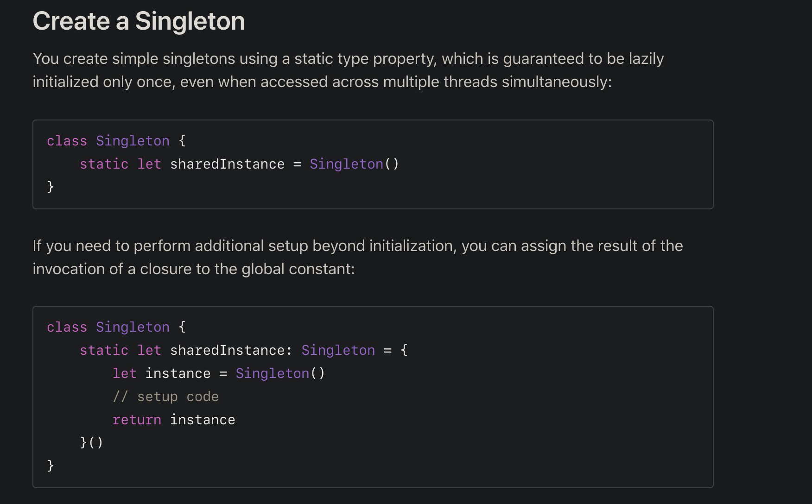Click "class" keyword in the first code block
This screenshot has height=504, width=812.
(67, 141)
